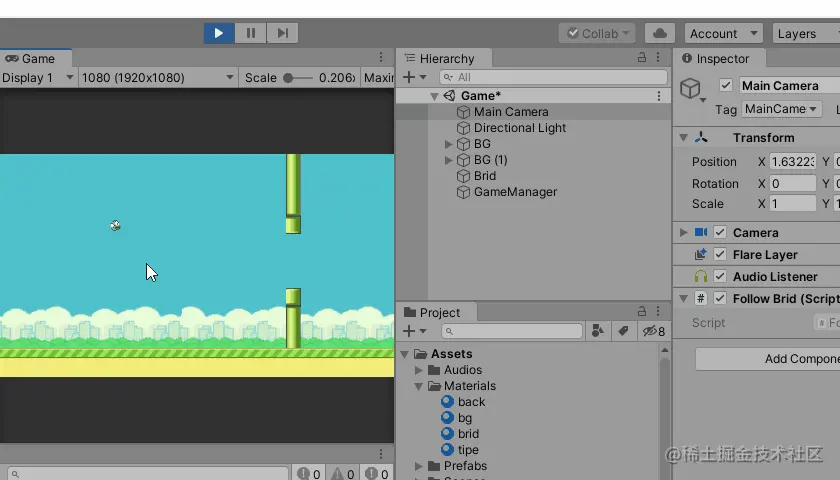Open the cloud services button
Viewport: 840px width, 480px height.
point(659,33)
